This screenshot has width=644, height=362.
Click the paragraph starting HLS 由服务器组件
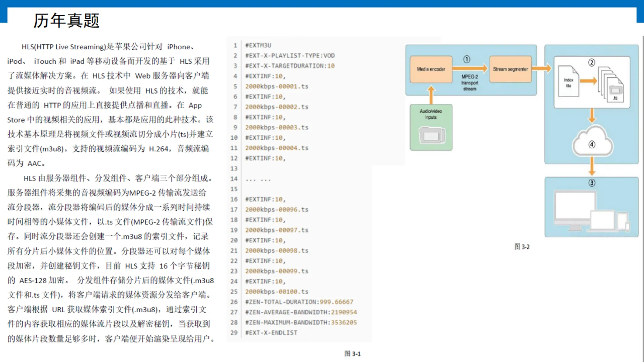[111, 258]
